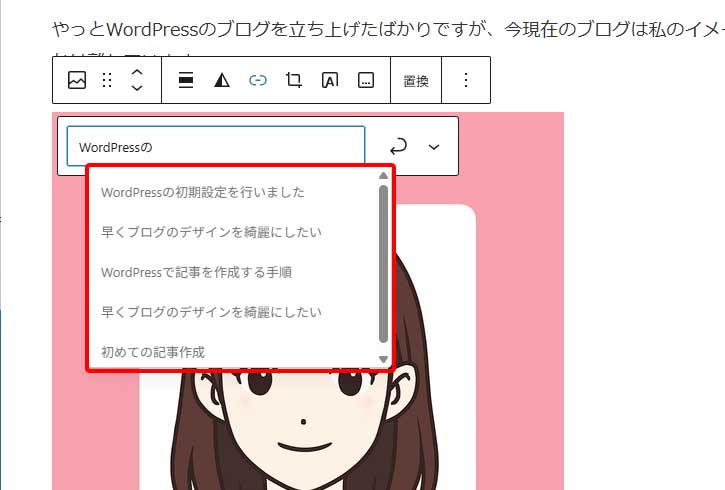Image resolution: width=725 pixels, height=490 pixels.
Task: Click the suggestion list scroll-down arrow
Action: click(x=383, y=359)
